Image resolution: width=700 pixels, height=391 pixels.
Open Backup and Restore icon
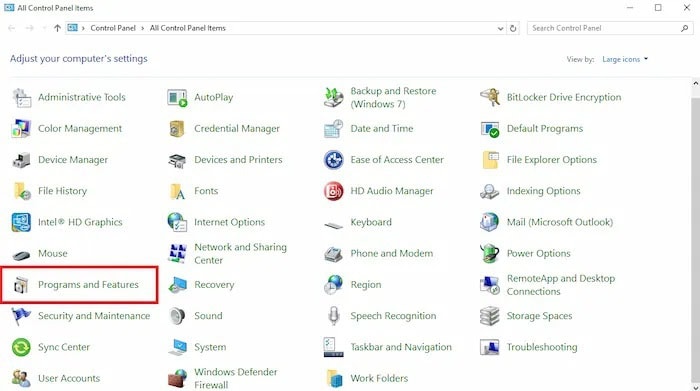(x=333, y=97)
